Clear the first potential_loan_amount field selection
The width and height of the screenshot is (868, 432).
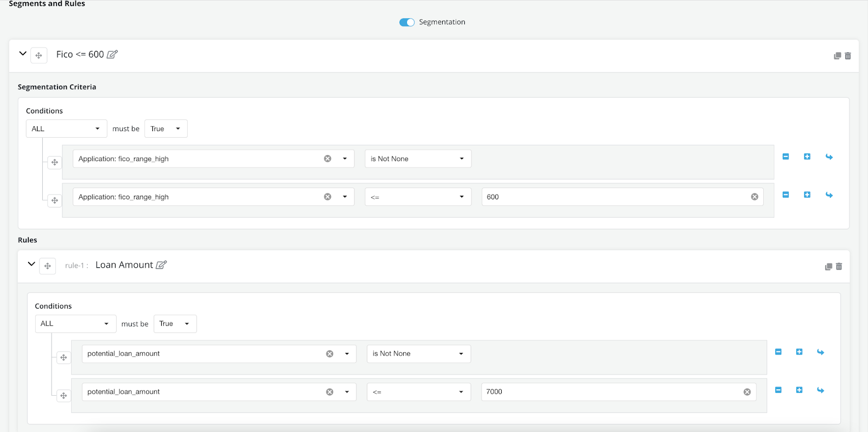click(329, 354)
